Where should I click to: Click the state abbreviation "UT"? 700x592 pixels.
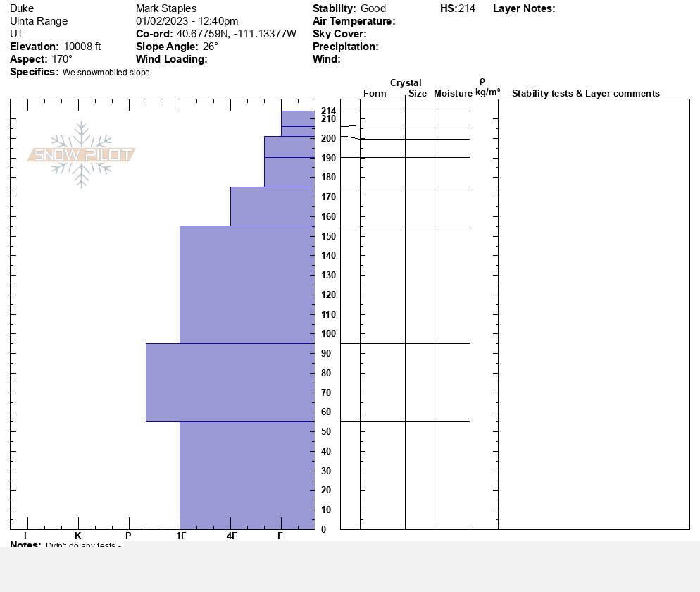(16, 34)
